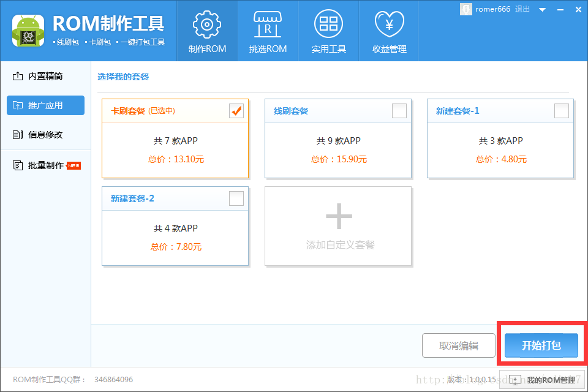Close the ROM tool window
Screen dimensions: 588x392
pyautogui.click(x=578, y=10)
